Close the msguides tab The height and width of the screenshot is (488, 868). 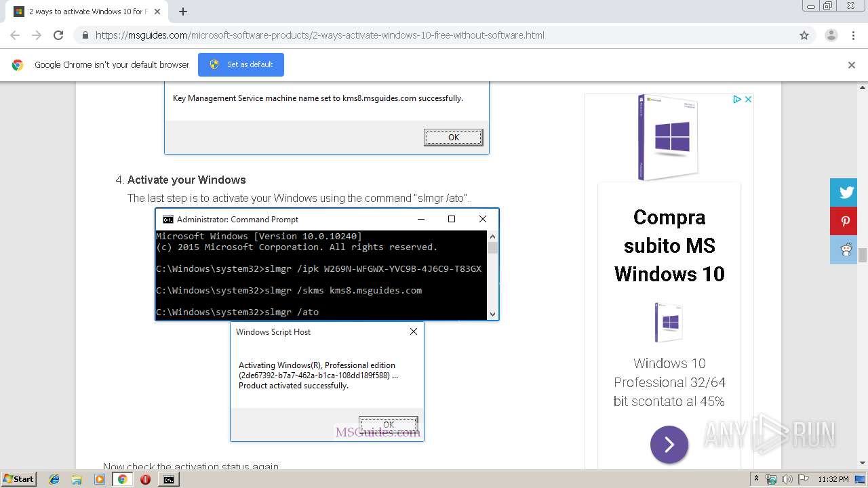[157, 12]
